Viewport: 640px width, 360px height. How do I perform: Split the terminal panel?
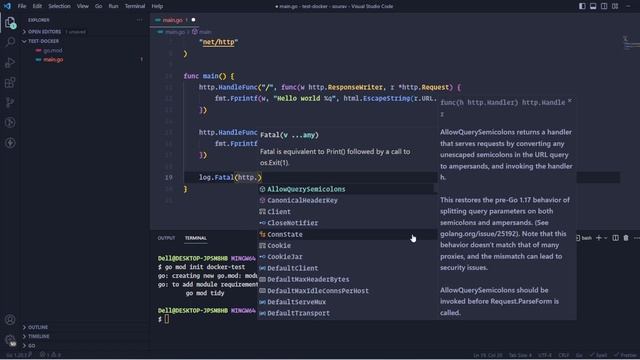pos(616,238)
